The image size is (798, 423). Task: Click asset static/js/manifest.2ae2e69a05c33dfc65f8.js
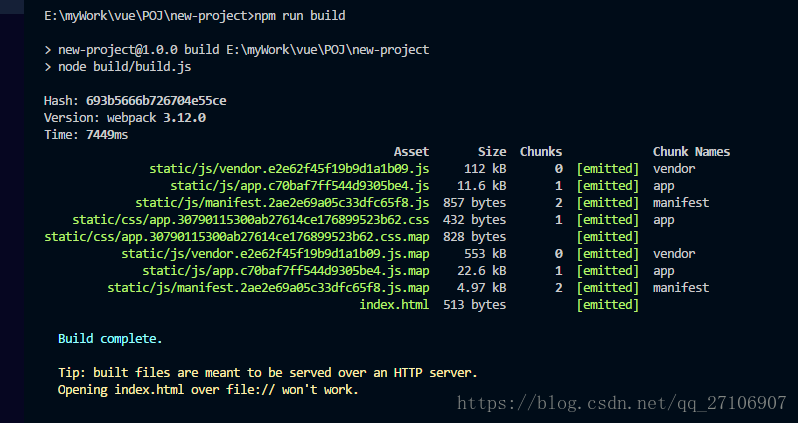point(282,203)
